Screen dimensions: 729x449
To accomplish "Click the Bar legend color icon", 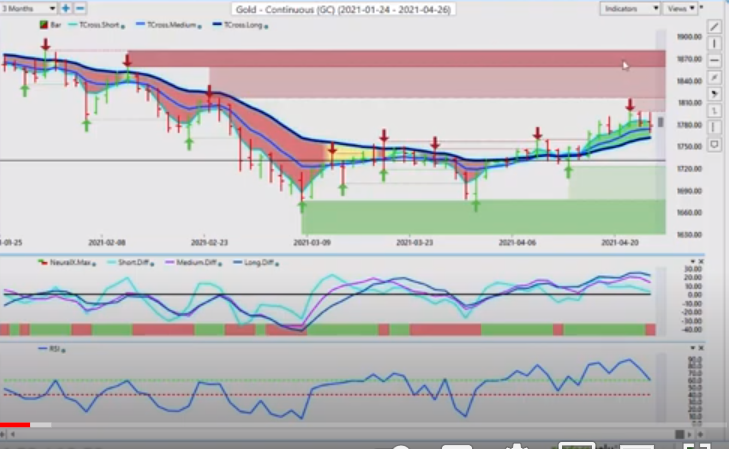I will pos(44,25).
